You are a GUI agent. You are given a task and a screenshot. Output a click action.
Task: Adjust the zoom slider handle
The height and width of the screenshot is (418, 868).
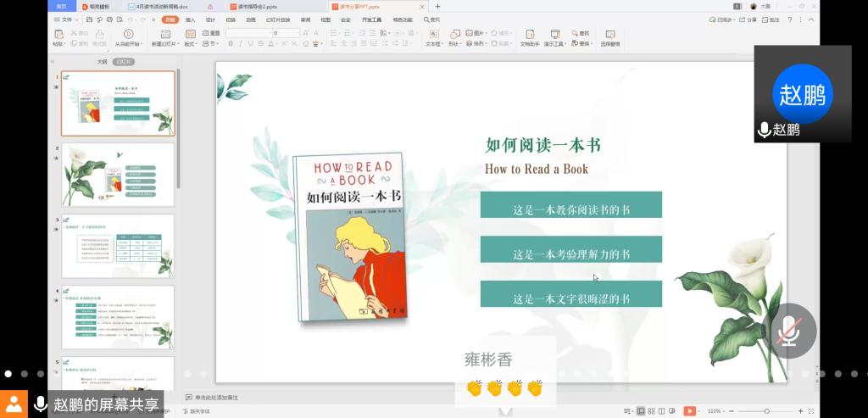click(x=766, y=411)
